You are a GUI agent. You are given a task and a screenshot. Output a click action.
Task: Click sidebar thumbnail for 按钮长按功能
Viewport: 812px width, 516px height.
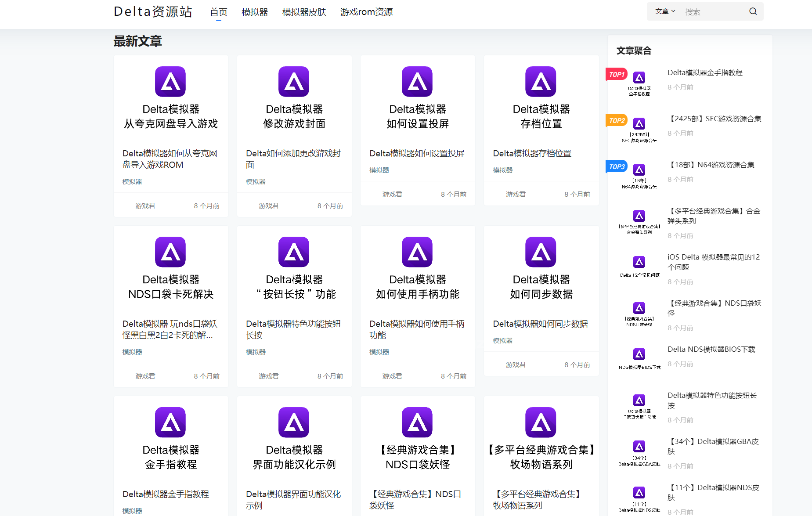point(639,405)
